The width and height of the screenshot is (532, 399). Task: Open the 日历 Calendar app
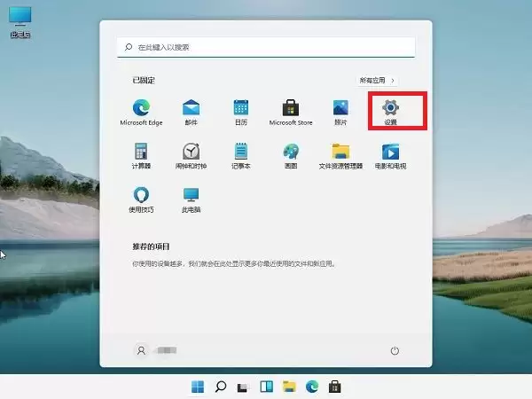coord(241,113)
